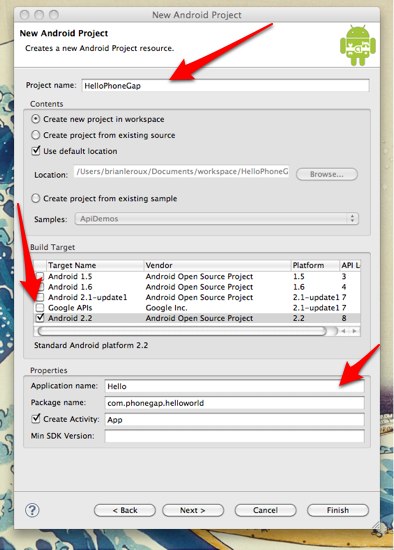
Task: Toggle the Create Activity checkbox
Action: tap(36, 418)
